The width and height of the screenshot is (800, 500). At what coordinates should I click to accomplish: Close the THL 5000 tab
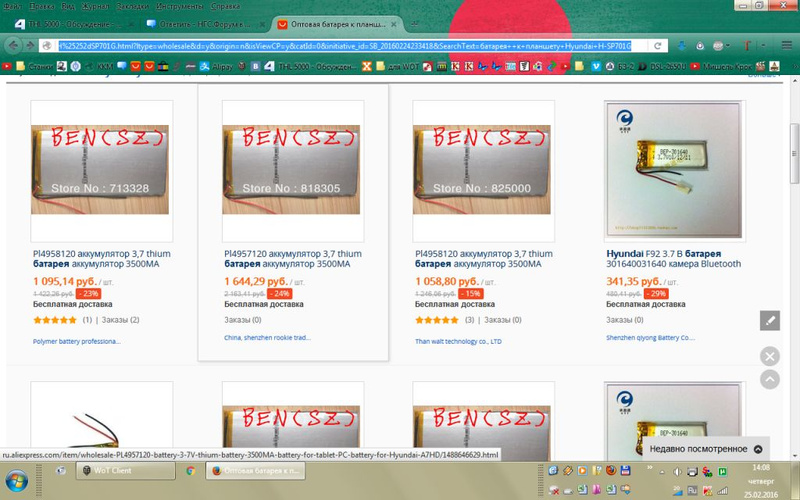131,24
